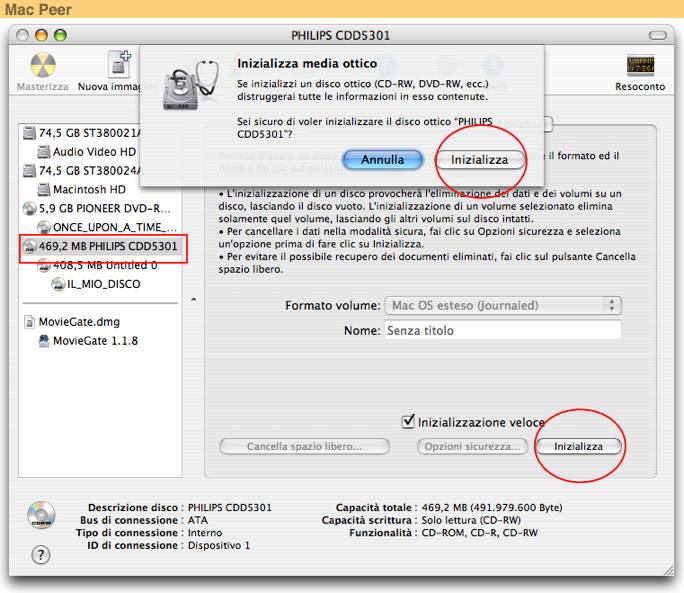Image resolution: width=684 pixels, height=593 pixels.
Task: Click the Disk Utility stethoscope icon in dialog
Action: click(x=191, y=85)
